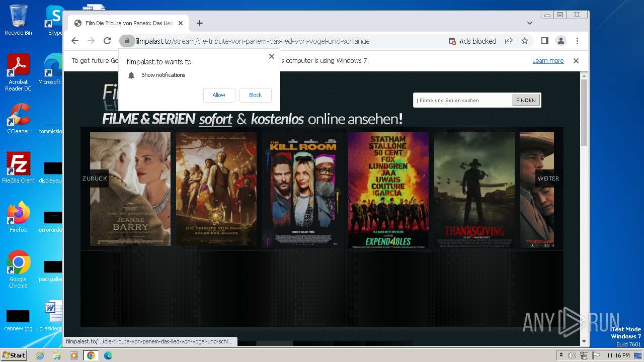Open the Recycle Bin desktop icon
644x362 pixels.
point(18,21)
